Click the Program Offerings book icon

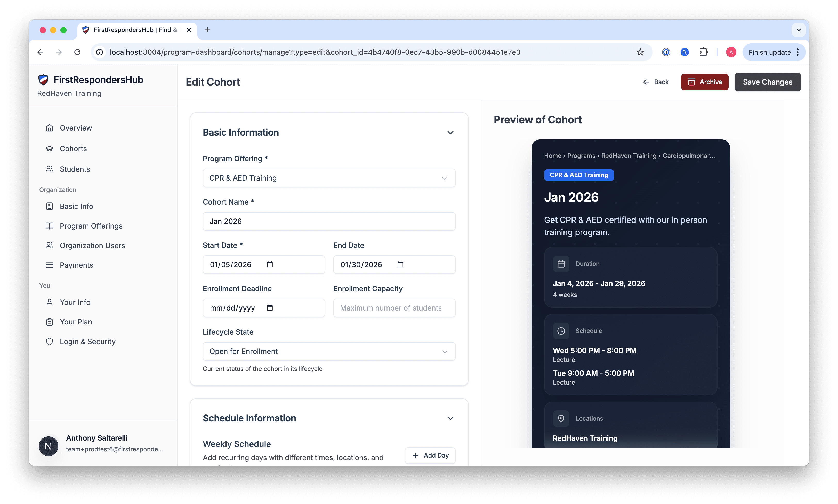[x=50, y=225]
